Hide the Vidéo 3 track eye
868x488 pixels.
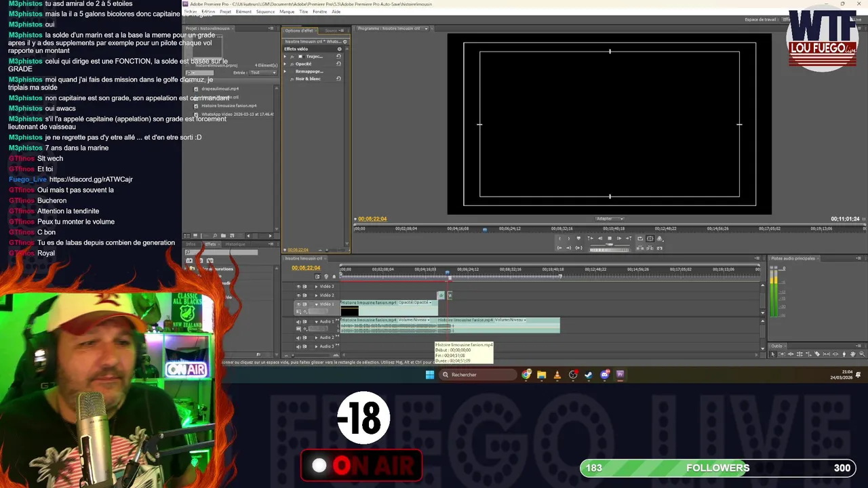click(x=298, y=287)
